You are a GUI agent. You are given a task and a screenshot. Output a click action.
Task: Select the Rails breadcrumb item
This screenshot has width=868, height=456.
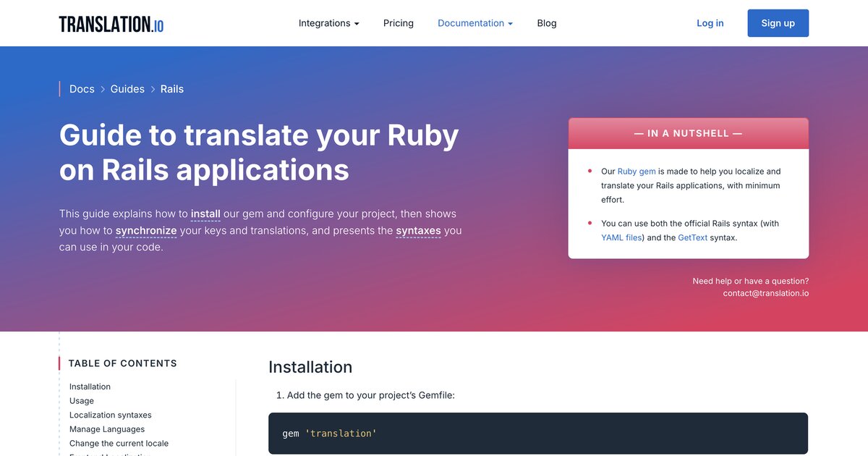(x=172, y=89)
